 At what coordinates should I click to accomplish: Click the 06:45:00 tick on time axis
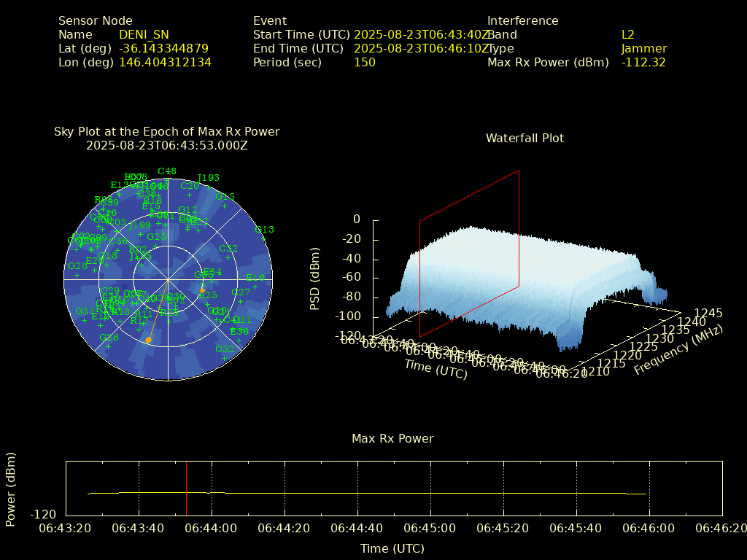(x=430, y=528)
